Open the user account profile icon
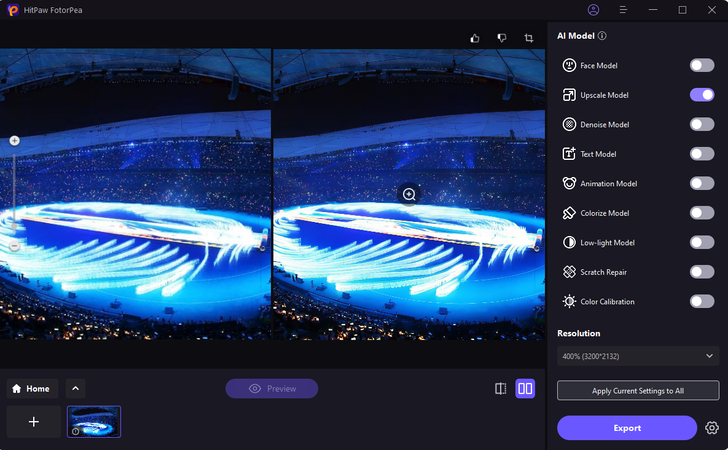728x450 pixels. pyautogui.click(x=593, y=10)
